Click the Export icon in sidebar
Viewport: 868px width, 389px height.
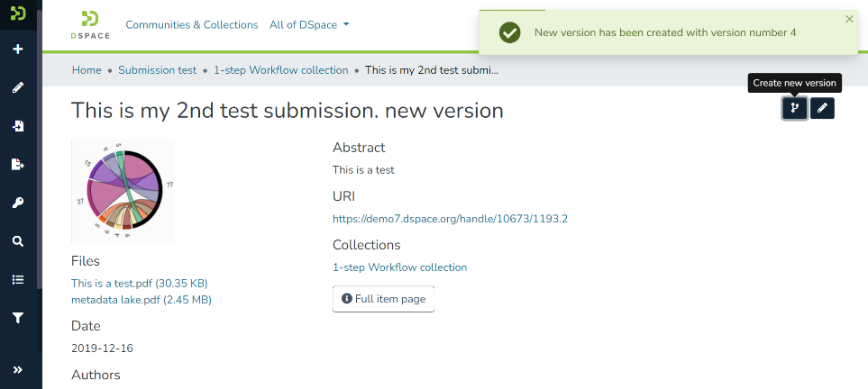click(x=17, y=164)
